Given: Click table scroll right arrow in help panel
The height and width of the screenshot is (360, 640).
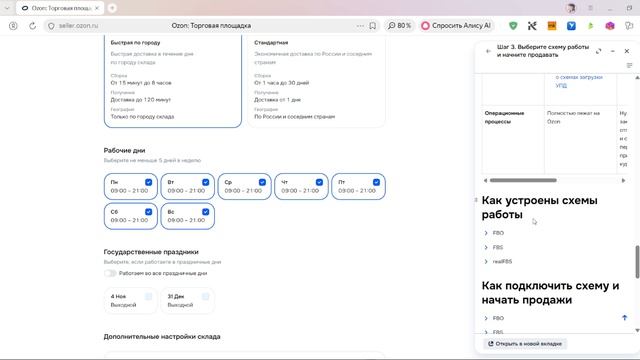Looking at the screenshot, I should tap(623, 180).
